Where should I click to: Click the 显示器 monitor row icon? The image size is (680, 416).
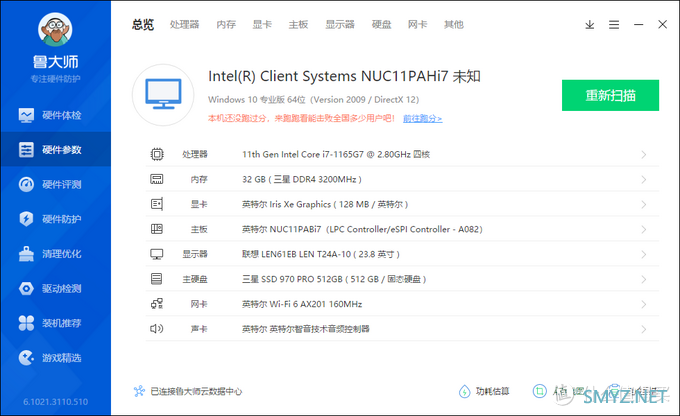pyautogui.click(x=157, y=254)
